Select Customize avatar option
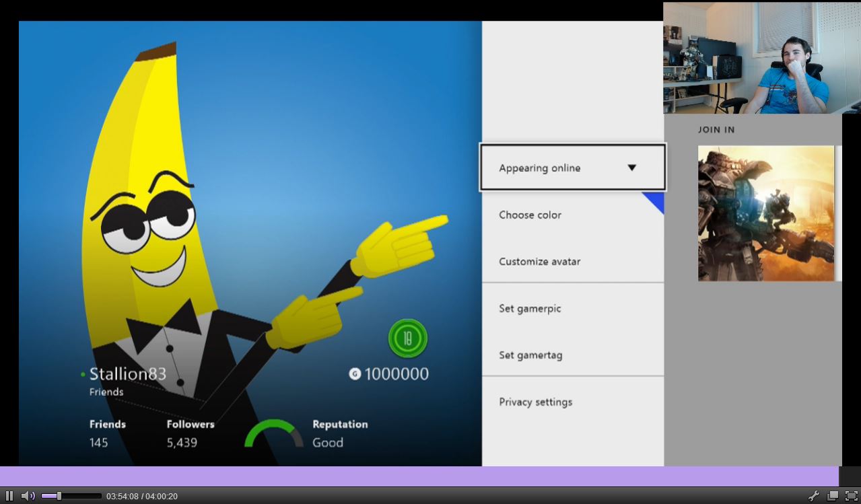 539,261
